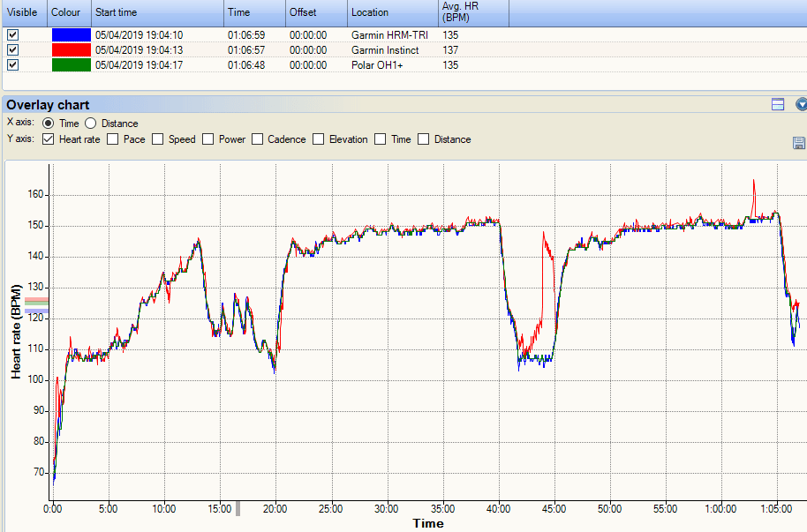Select the Garmin Instinct location cell

pyautogui.click(x=385, y=50)
